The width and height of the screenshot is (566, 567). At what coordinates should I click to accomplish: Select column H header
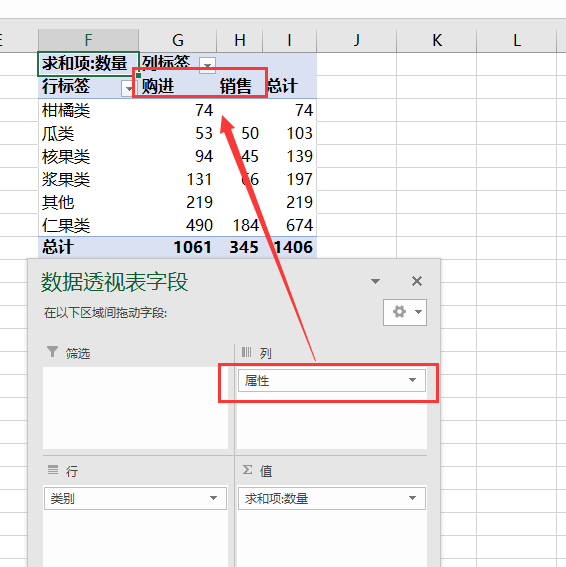(x=240, y=40)
